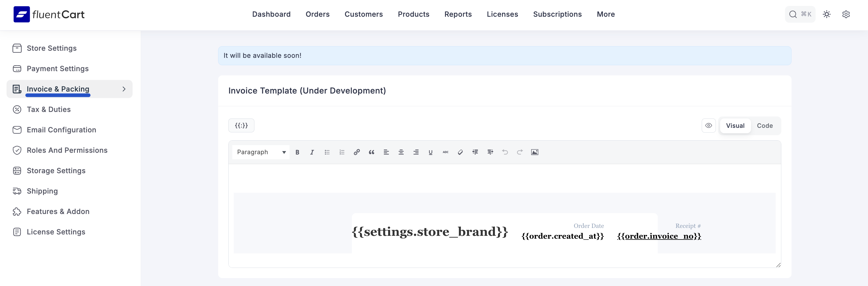
Task: Insert a bulleted list
Action: 327,152
